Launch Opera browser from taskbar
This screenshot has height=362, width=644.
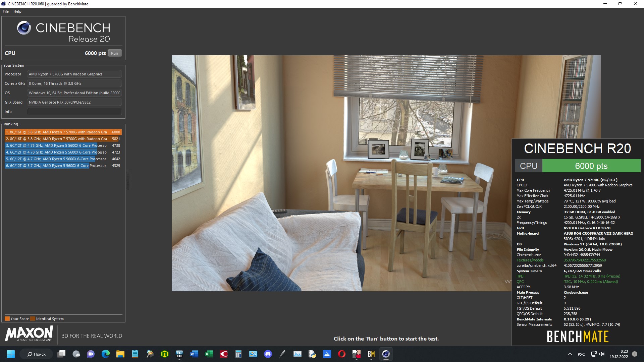pyautogui.click(x=342, y=354)
